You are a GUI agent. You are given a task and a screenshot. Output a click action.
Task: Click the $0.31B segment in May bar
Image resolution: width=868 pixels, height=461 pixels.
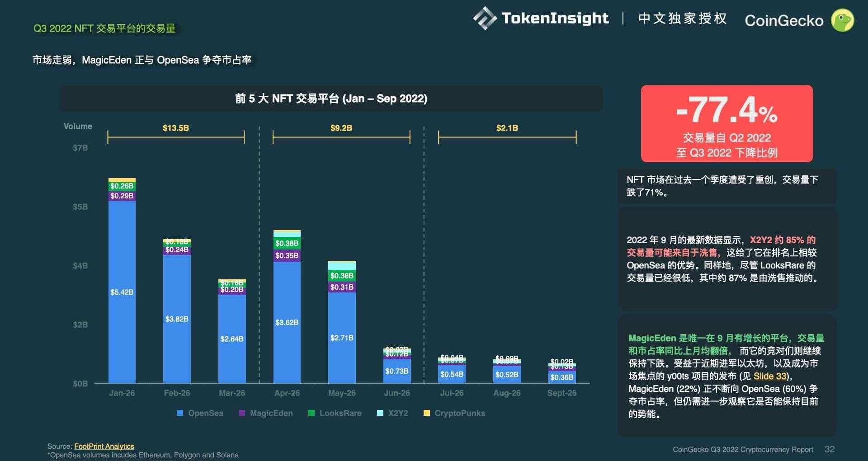coord(342,287)
